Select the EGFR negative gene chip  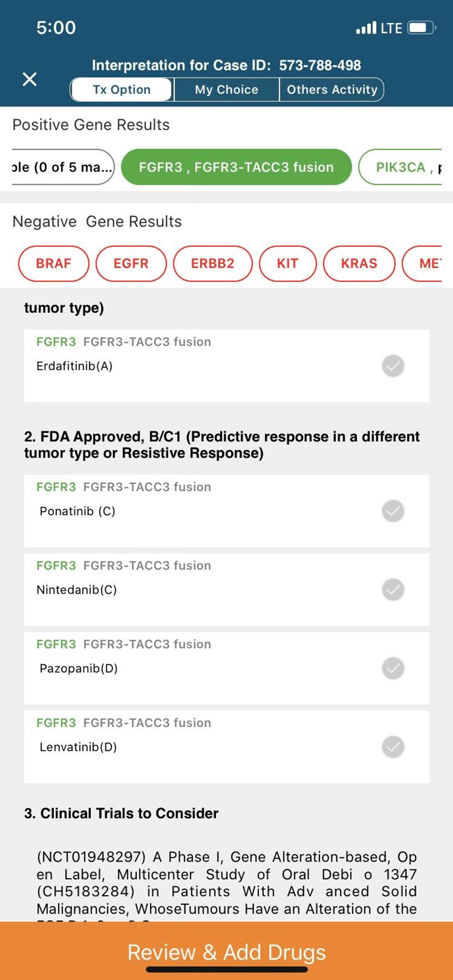[x=131, y=264]
